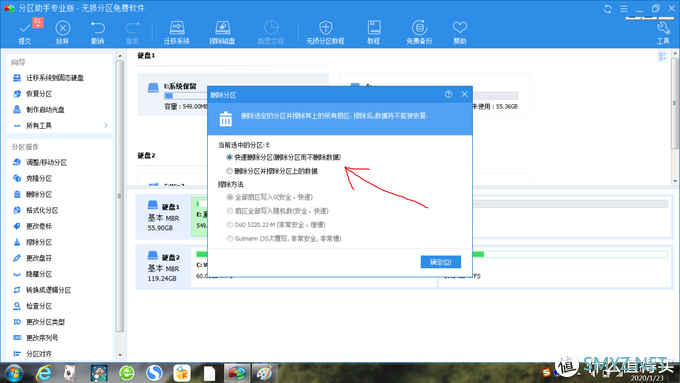Open the green 360 browser taskbar icon
Image resolution: width=680 pixels, height=383 pixels.
127,373
